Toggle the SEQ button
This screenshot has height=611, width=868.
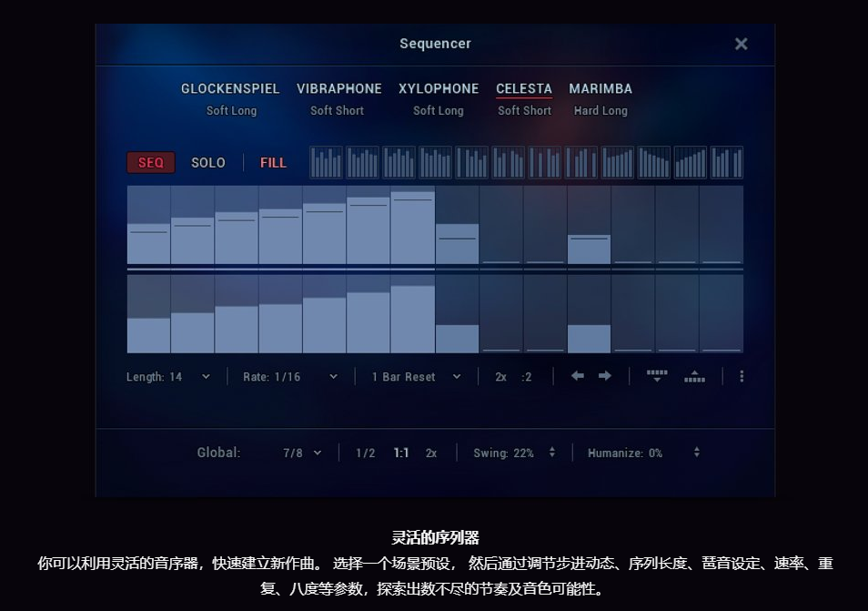[151, 163]
